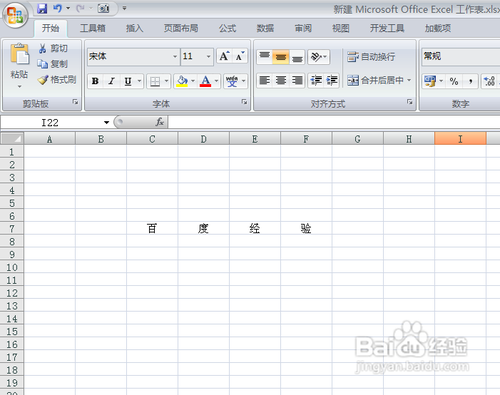
Task: Open the 视图 ribbon tab
Action: point(341,28)
